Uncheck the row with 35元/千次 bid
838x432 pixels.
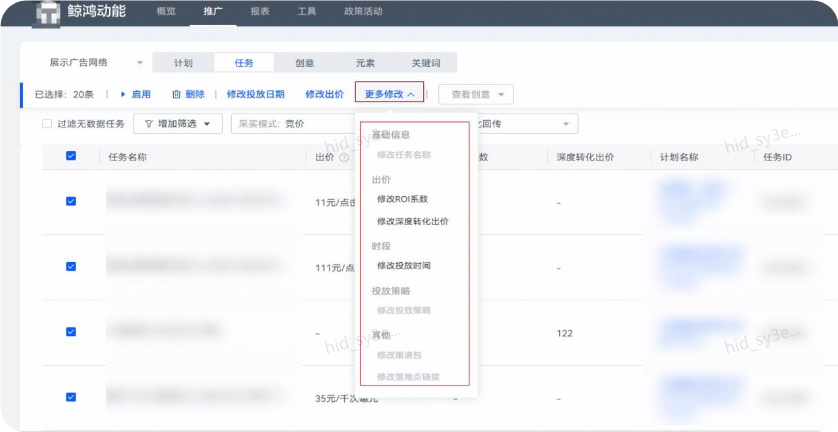click(x=71, y=397)
